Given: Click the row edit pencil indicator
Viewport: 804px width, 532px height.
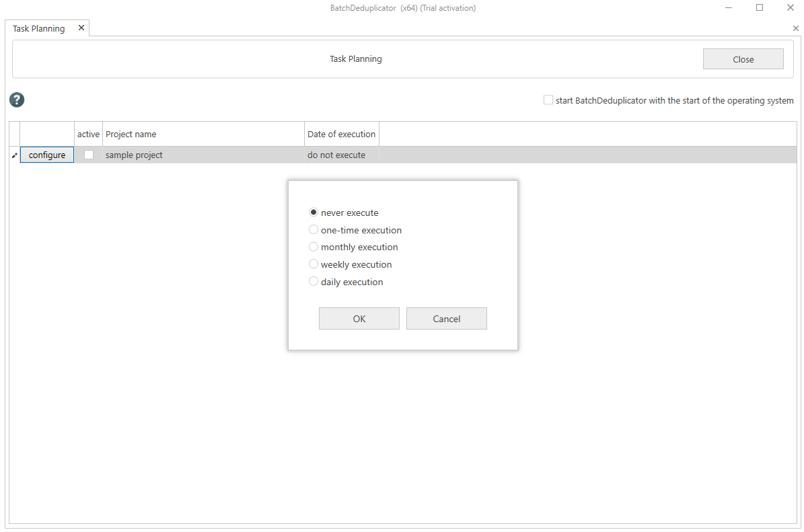Looking at the screenshot, I should point(14,155).
